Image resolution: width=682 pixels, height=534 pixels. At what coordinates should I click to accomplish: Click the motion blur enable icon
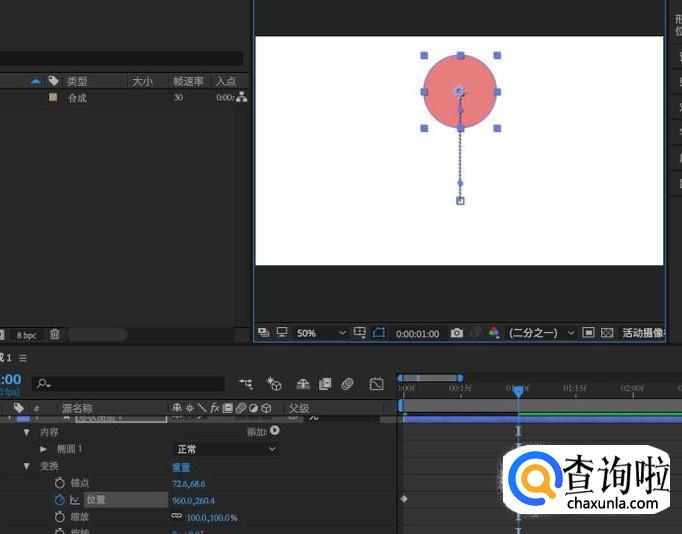(347, 384)
